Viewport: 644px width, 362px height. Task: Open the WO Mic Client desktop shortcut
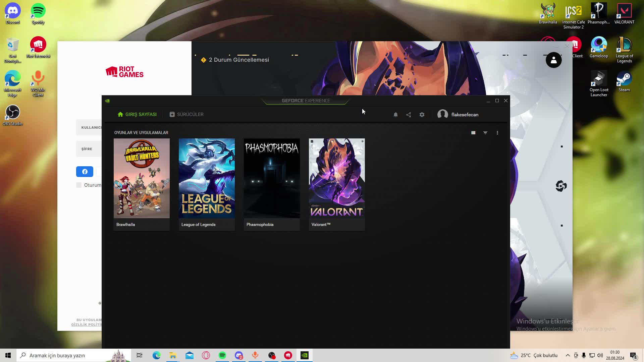point(38,84)
